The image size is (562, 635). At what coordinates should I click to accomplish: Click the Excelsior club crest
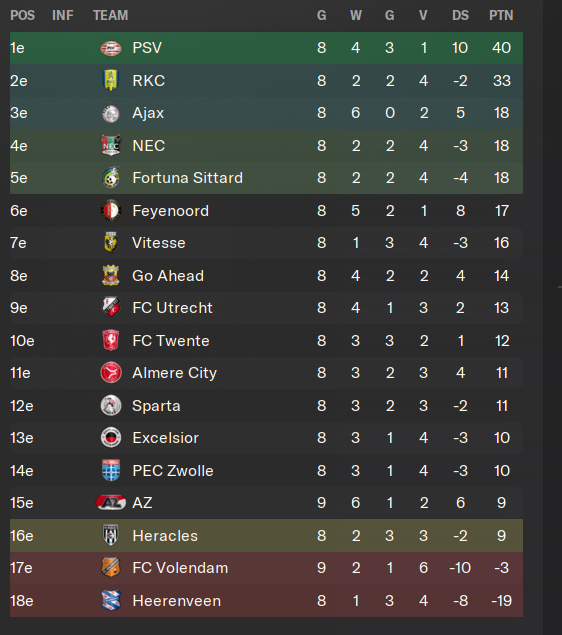[111, 438]
